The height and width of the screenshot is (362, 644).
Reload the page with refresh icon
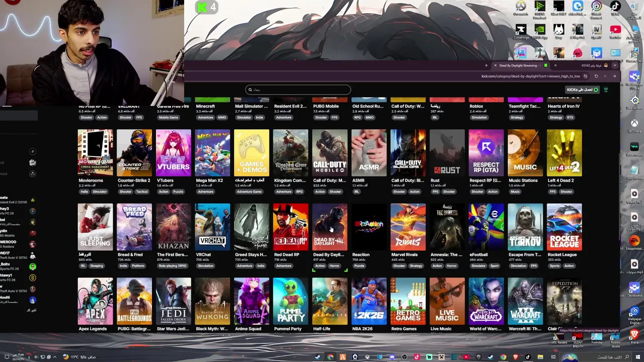(596, 76)
